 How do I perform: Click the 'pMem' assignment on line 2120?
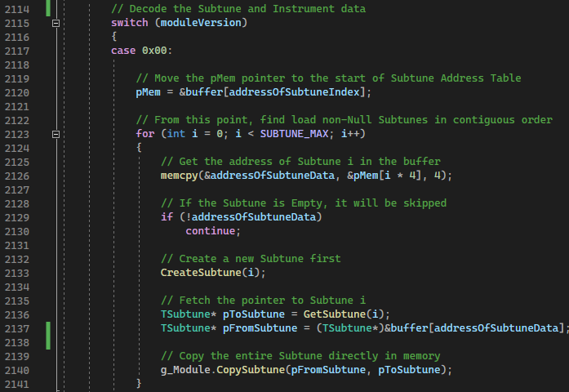coord(148,92)
